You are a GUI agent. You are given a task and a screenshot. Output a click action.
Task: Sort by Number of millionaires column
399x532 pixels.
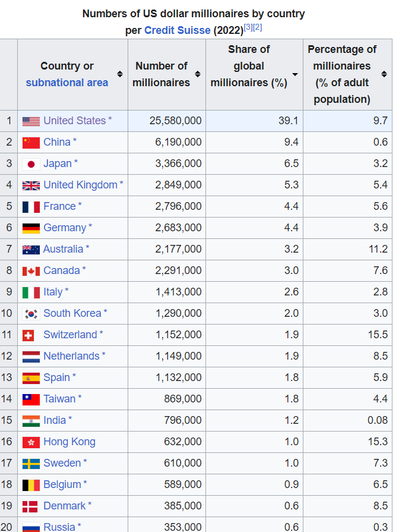coord(198,74)
